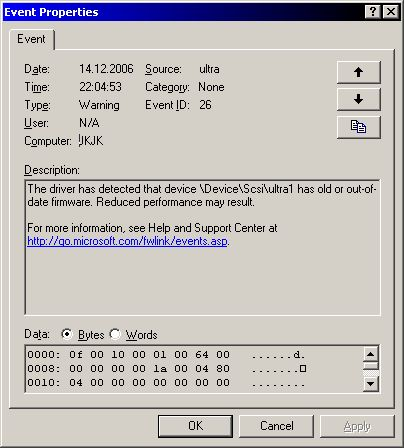Go to previous event with up arrow
The height and width of the screenshot is (448, 404).
tap(358, 72)
